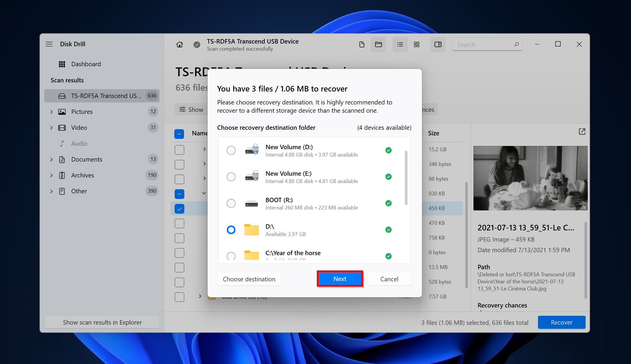Check the box for the 7.57 GB row
This screenshot has height=364, width=631.
point(179,297)
